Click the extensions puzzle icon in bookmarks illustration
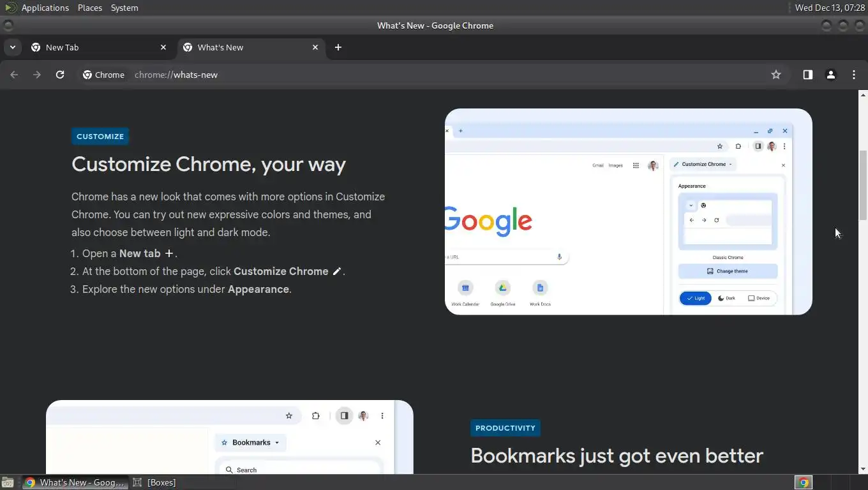 (315, 416)
